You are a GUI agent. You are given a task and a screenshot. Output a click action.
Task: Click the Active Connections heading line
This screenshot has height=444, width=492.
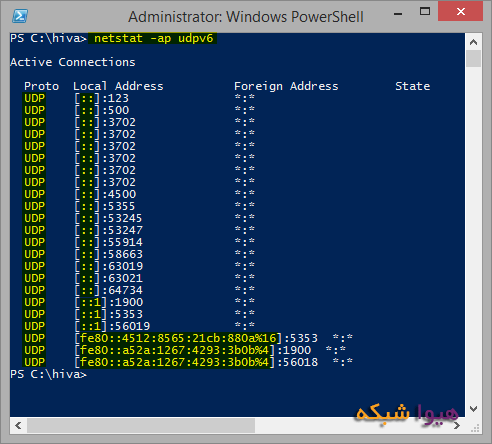[x=73, y=62]
